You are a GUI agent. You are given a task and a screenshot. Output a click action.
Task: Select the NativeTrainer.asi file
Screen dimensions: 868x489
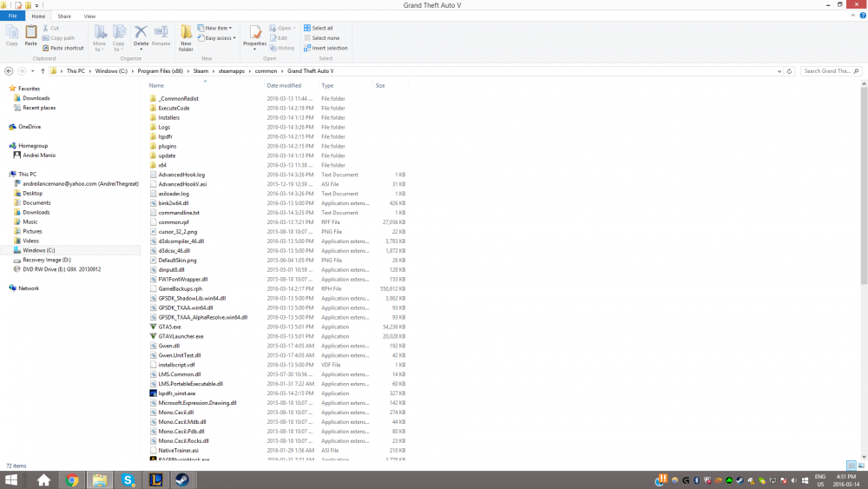coord(178,450)
